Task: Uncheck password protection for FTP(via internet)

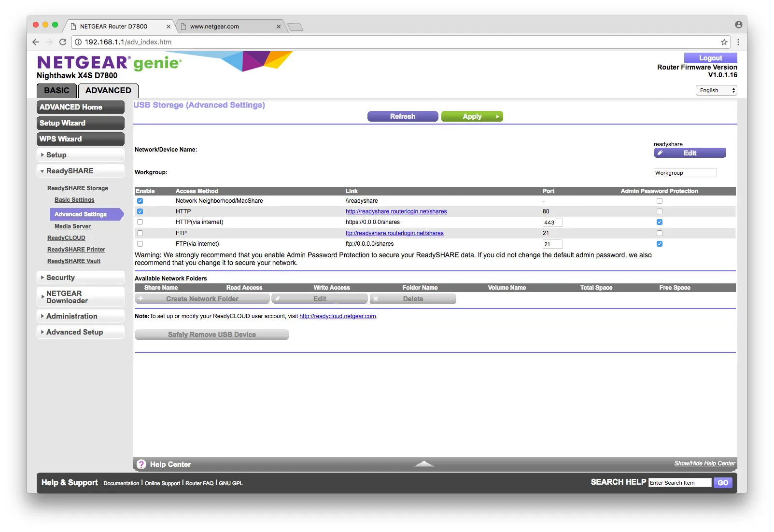Action: click(x=660, y=244)
